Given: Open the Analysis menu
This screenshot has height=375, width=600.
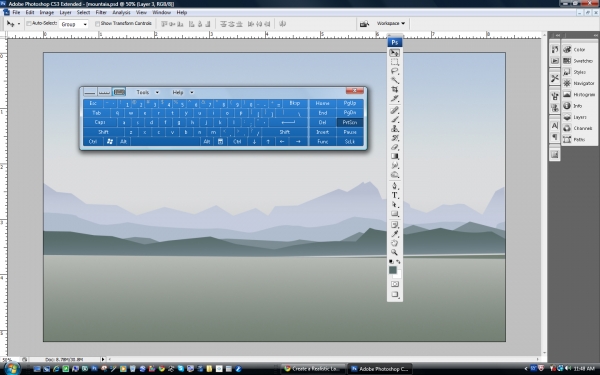Looking at the screenshot, I should 121,12.
